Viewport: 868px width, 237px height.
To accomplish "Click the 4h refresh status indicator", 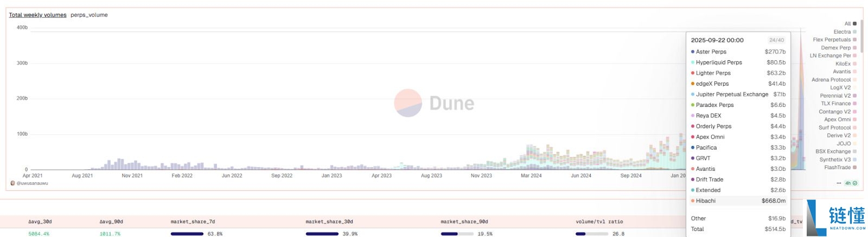I will (x=851, y=183).
